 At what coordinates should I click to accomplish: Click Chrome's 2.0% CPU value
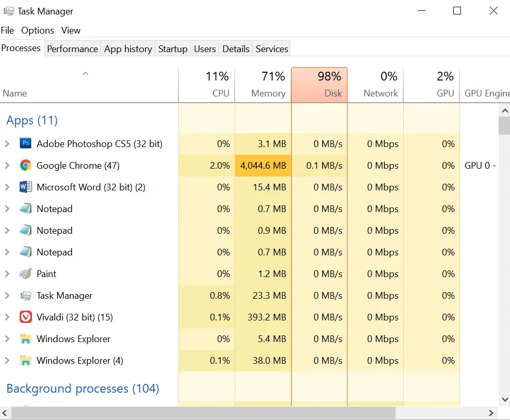(x=220, y=165)
